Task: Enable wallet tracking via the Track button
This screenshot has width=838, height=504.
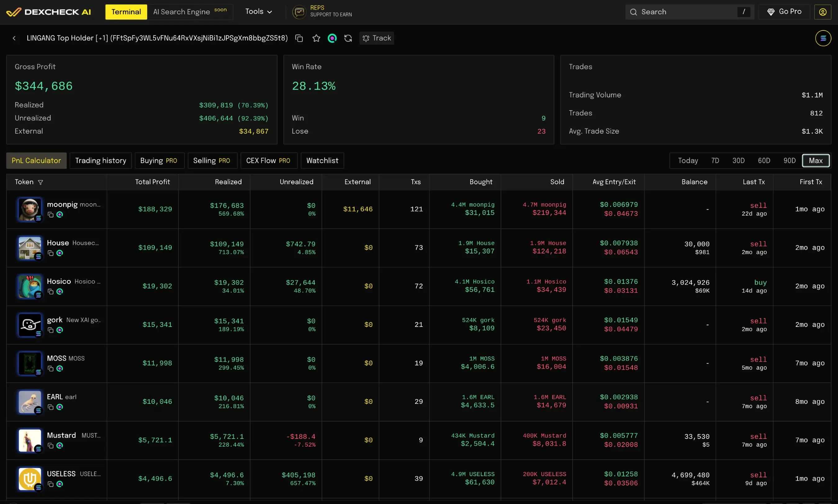Action: [376, 38]
